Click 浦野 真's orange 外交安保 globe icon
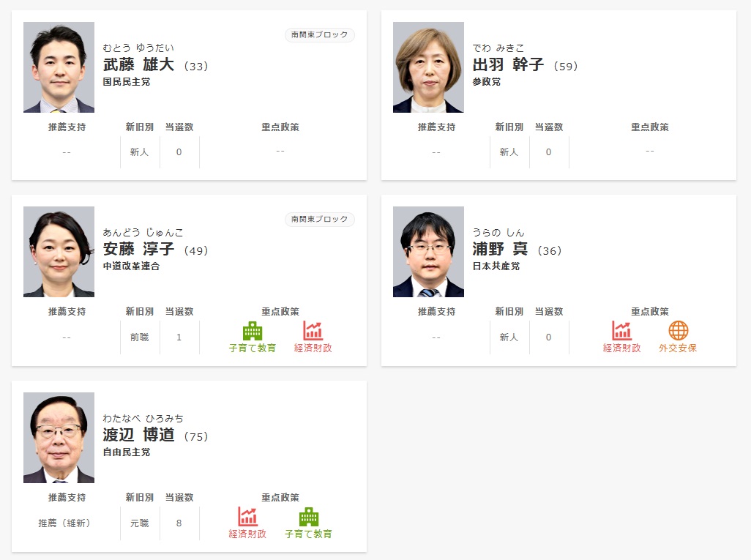Viewport: 751px width, 560px height. [679, 331]
